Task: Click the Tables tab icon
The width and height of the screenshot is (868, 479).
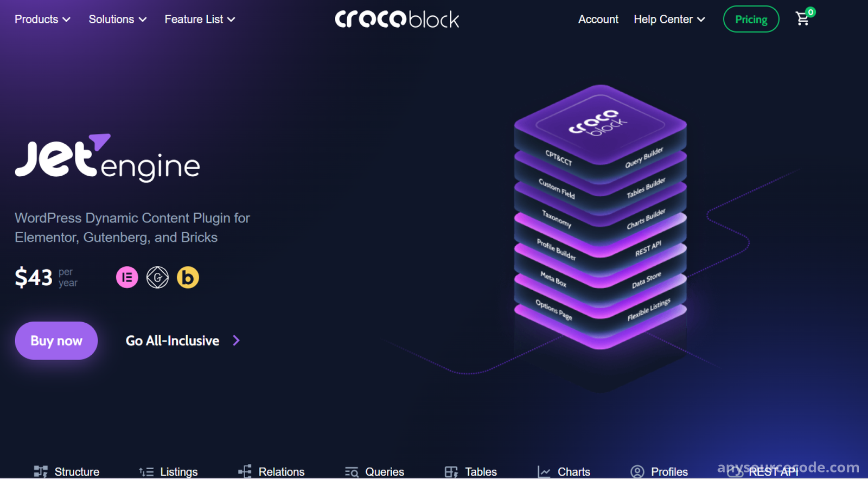Action: [x=451, y=472]
